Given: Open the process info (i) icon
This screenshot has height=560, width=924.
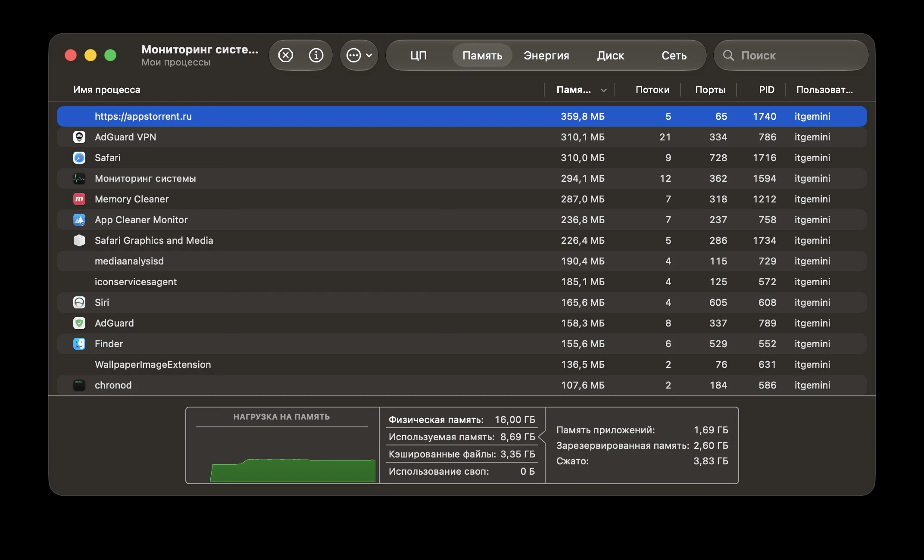Looking at the screenshot, I should point(316,55).
